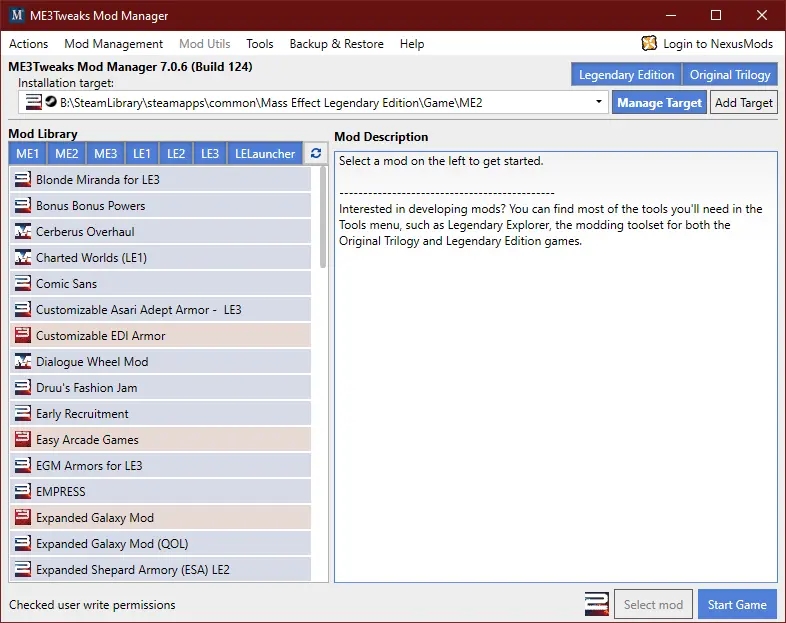Toggle the LE3 game filter
Screen dimensions: 786x623
tap(210, 153)
